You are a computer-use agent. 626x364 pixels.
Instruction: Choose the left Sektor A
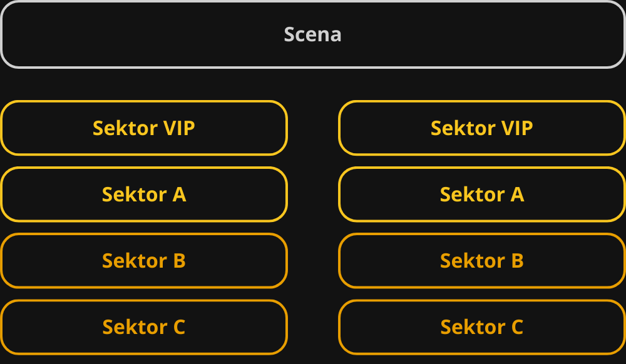click(144, 195)
